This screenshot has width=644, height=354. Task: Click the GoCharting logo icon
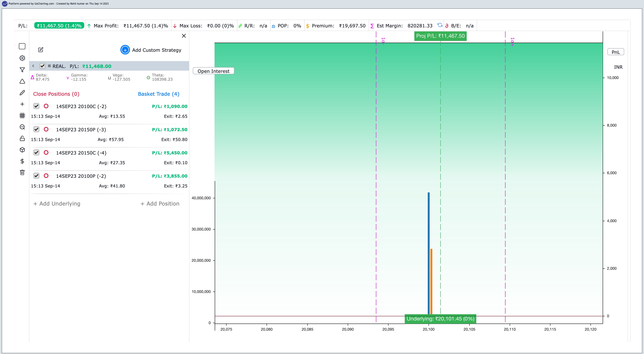point(5,4)
